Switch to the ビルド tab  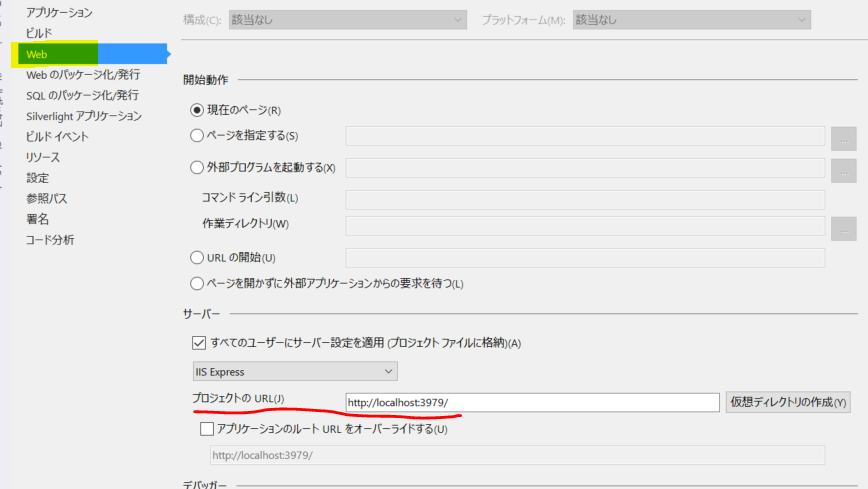click(39, 33)
